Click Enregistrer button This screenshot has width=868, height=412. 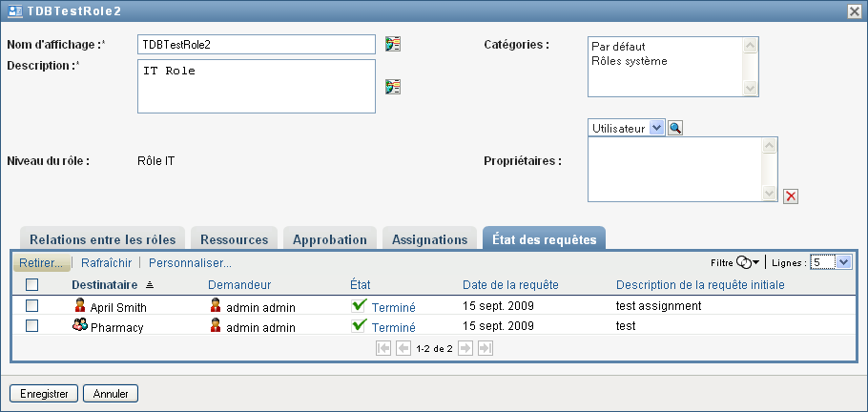point(44,394)
